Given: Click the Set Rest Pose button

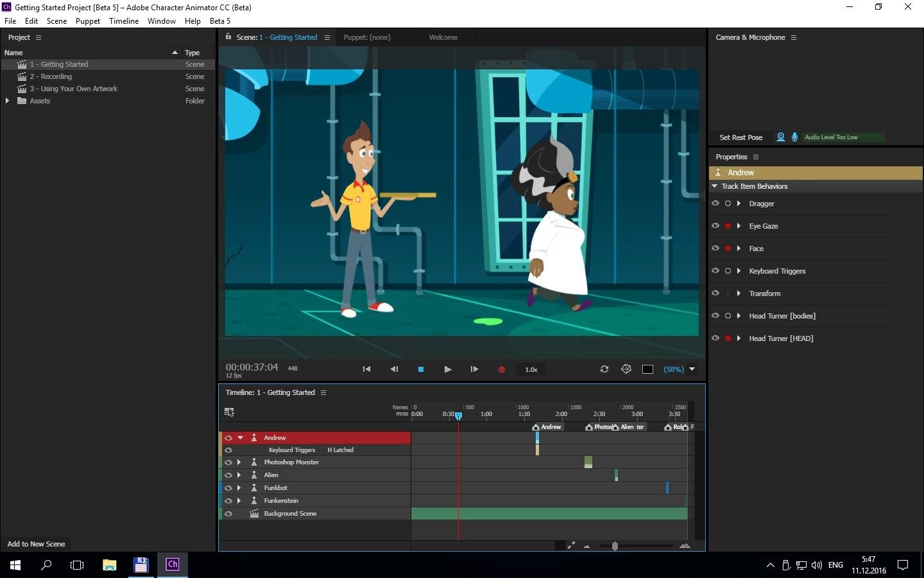Looking at the screenshot, I should pos(741,137).
